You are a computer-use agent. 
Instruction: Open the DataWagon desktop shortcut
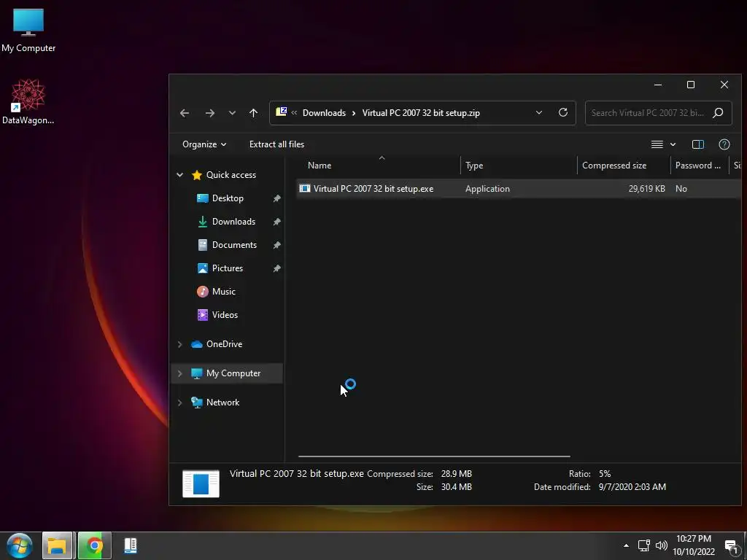click(x=28, y=102)
